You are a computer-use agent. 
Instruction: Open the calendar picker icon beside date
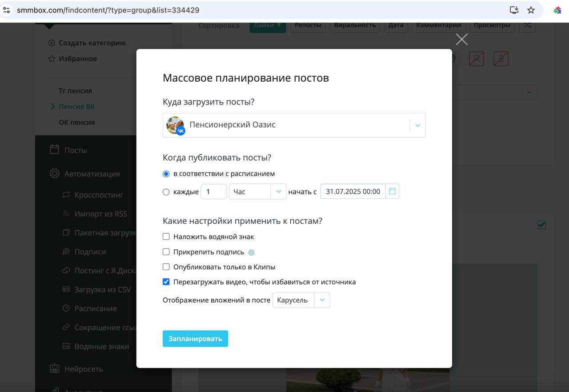392,191
